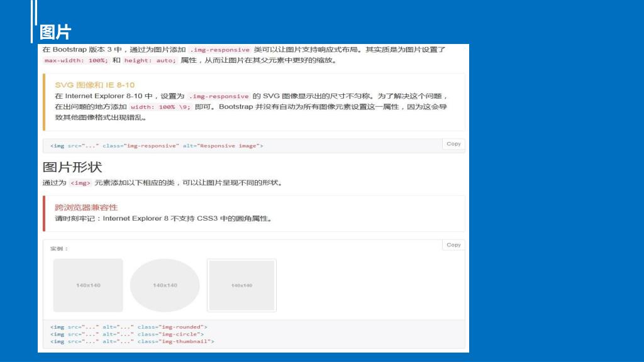This screenshot has height=362, width=644.
Task: Click the img-circle code line
Action: pos(127,334)
